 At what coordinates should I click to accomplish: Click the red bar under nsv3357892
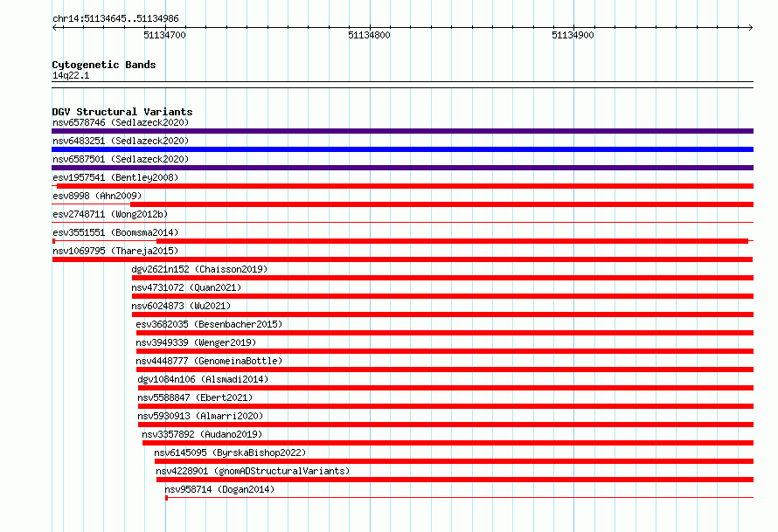tap(448, 443)
